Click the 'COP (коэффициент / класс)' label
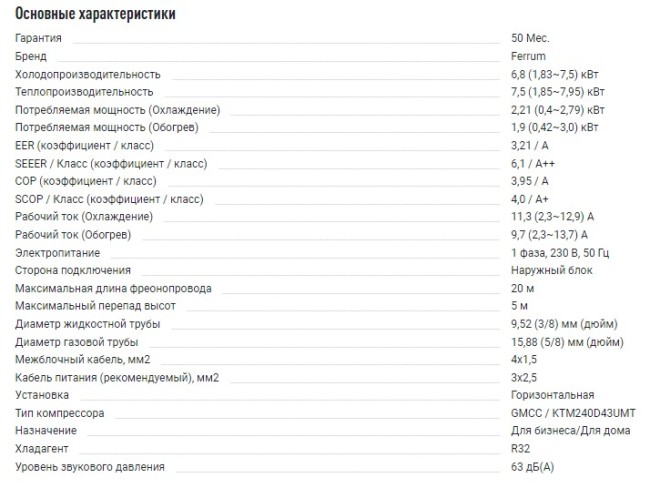The image size is (650, 488). 85,181
